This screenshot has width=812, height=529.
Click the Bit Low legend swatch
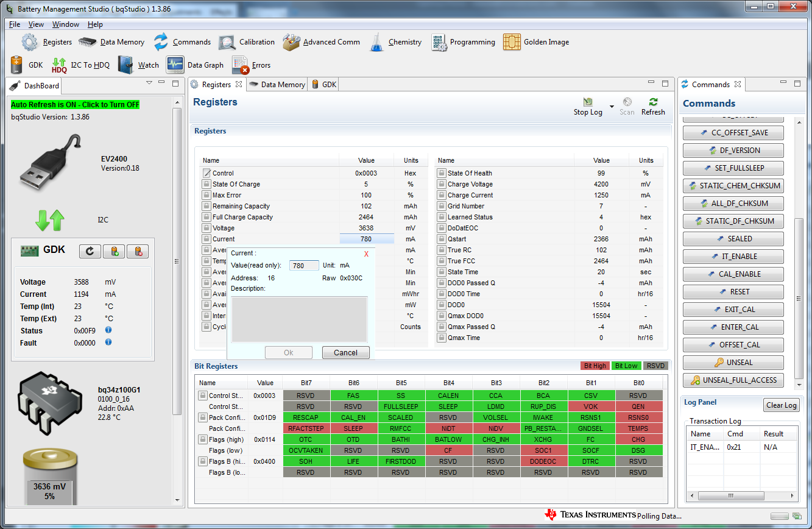point(626,366)
